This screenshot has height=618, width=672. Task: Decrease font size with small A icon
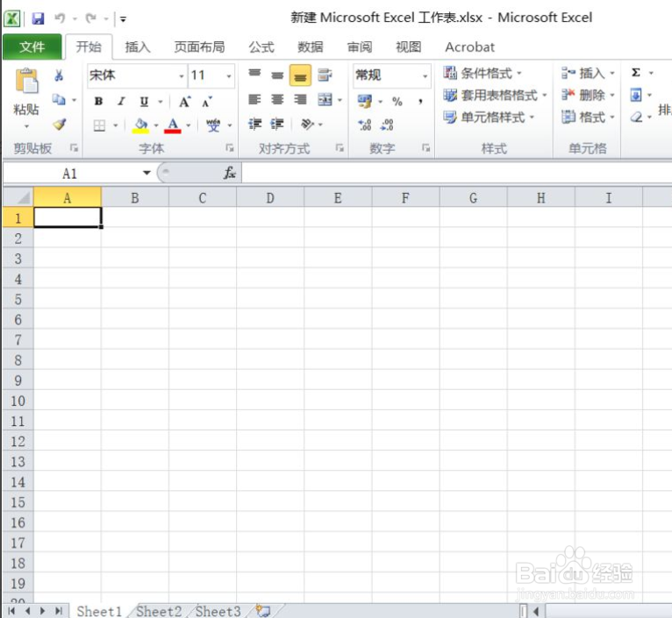(x=207, y=102)
